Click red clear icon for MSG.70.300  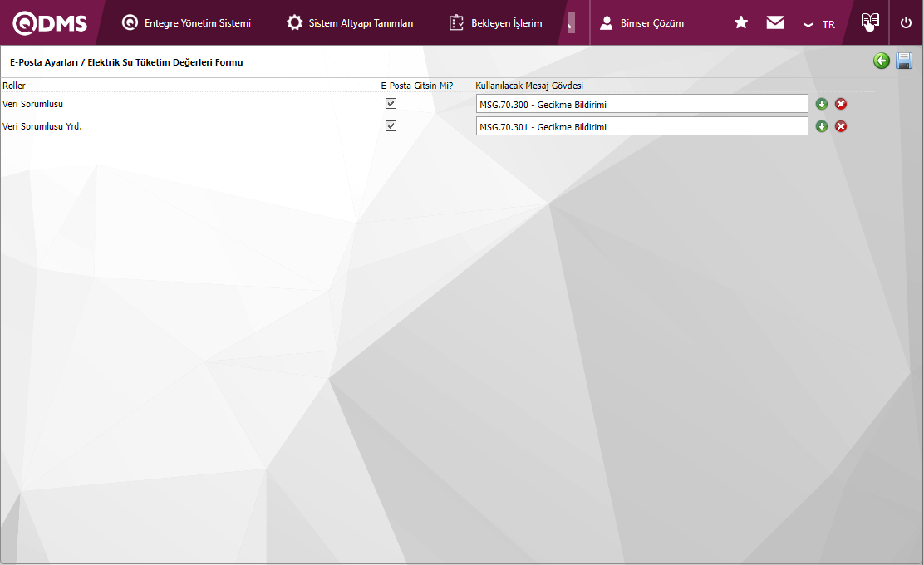pyautogui.click(x=841, y=104)
